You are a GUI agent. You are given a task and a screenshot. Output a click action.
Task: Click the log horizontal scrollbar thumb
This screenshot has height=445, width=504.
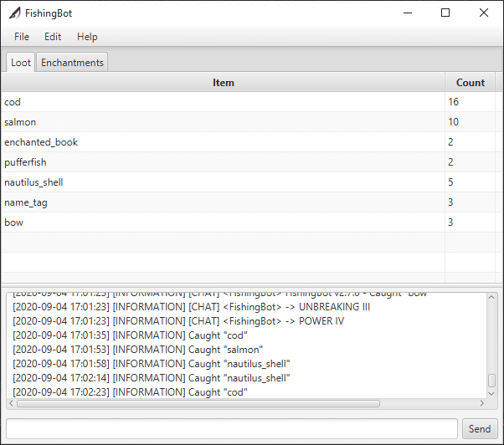tap(198, 403)
